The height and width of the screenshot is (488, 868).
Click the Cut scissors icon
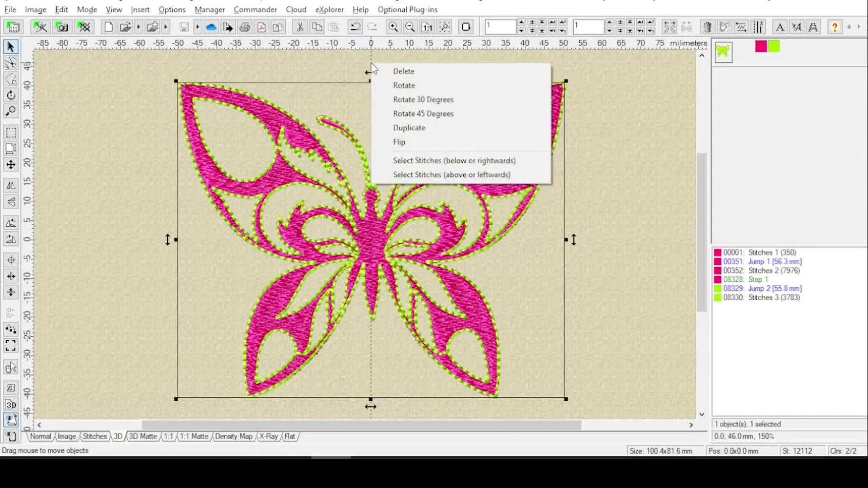300,27
